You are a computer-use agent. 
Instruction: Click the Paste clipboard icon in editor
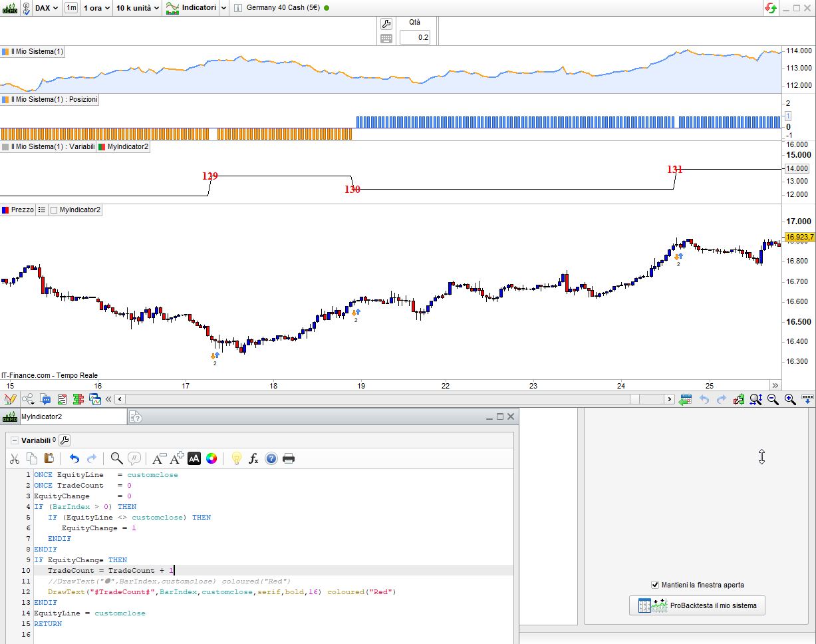click(x=49, y=458)
